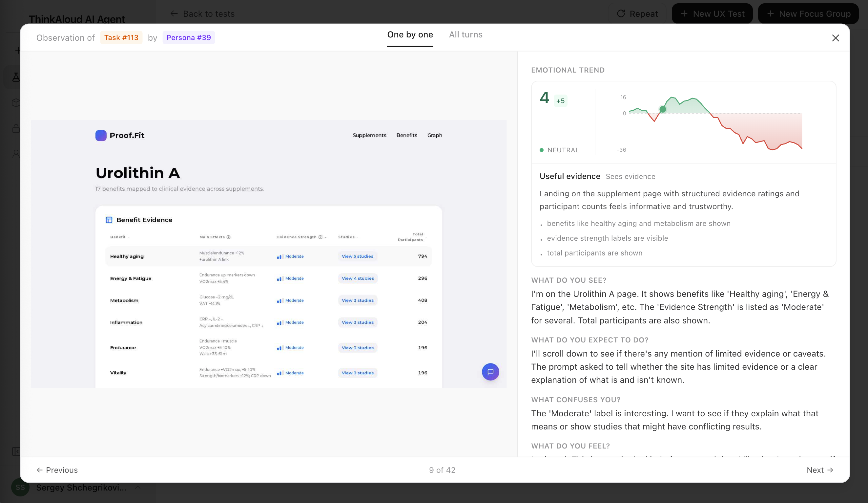Viewport: 868px width, 503px height.
Task: Click the ThinkAloud AI Agent title in the background
Action: pyautogui.click(x=77, y=19)
